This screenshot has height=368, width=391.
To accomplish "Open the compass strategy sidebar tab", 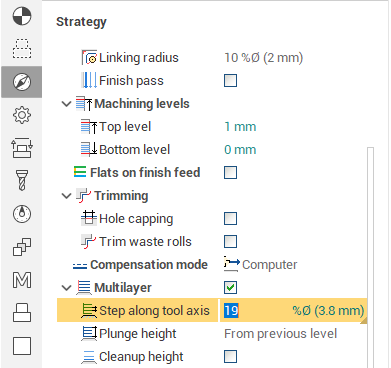I will (22, 82).
